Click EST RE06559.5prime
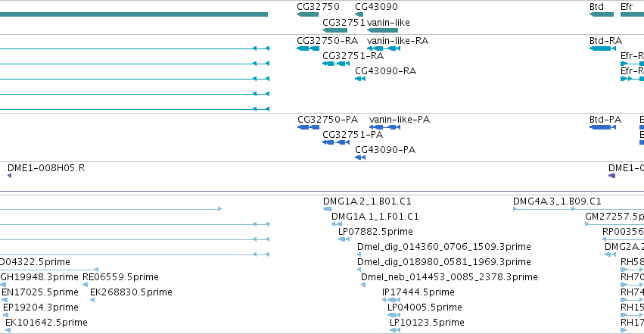Viewport: 644px width, 334px height. (120, 277)
